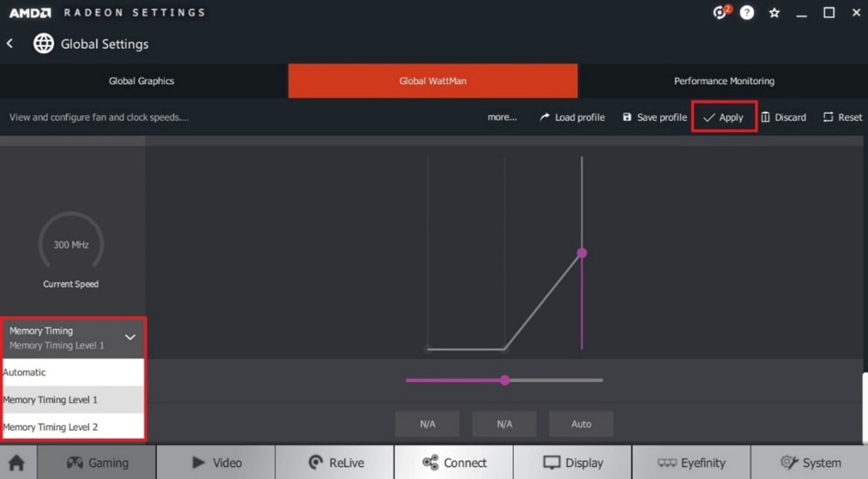
Task: Open the help question mark icon
Action: 747,13
